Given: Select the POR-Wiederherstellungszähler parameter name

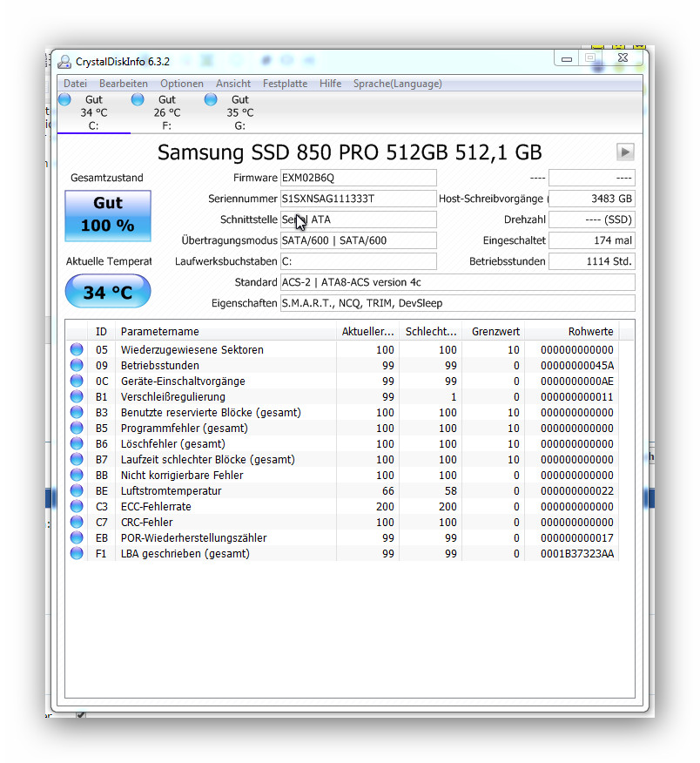Looking at the screenshot, I should pyautogui.click(x=193, y=538).
